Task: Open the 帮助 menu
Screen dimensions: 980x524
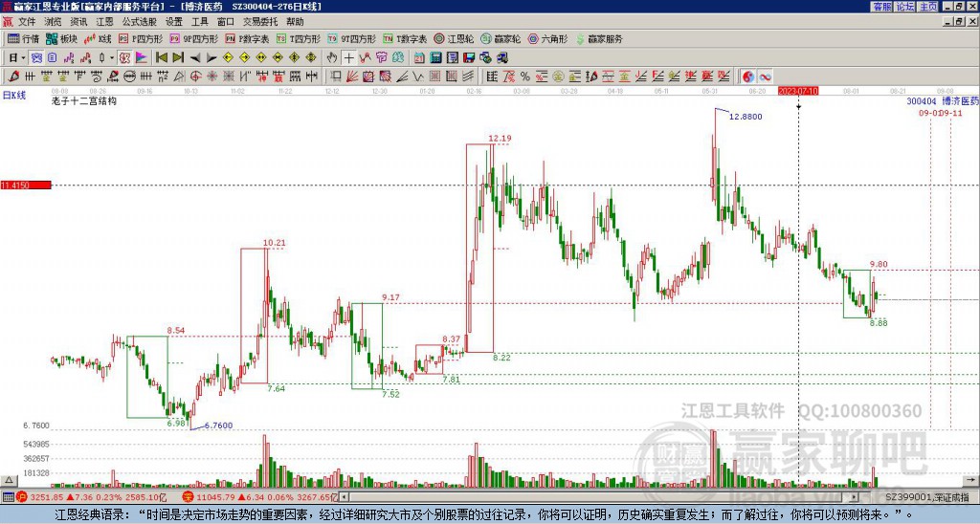Action: [x=295, y=22]
